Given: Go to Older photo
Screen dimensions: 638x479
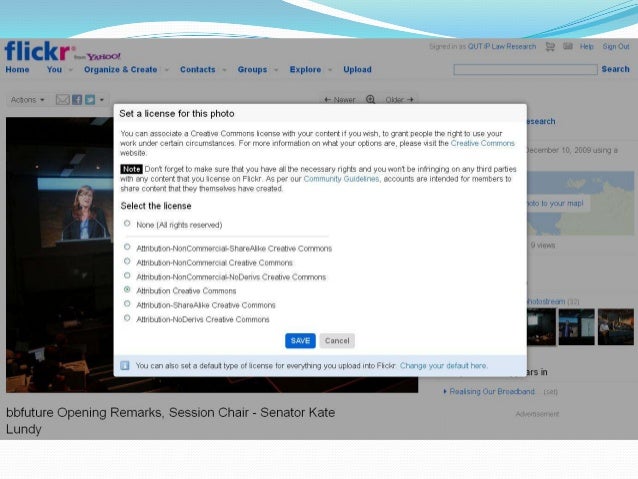Looking at the screenshot, I should point(399,100).
